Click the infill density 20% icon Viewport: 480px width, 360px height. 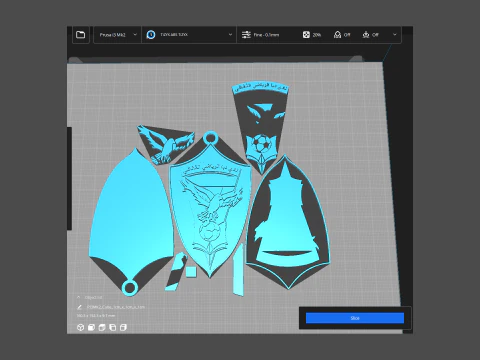tap(306, 35)
